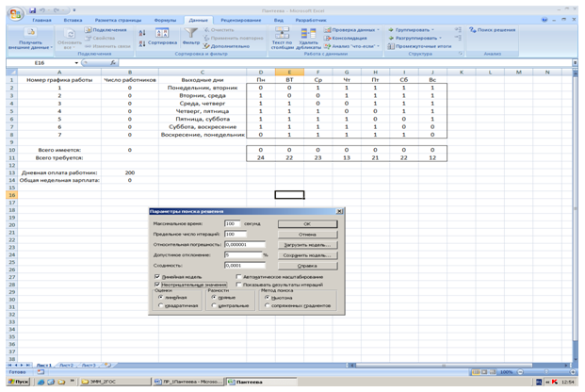Save workbook via Quick Access toolbar
This screenshot has width=585, height=392.
tap(33, 10)
